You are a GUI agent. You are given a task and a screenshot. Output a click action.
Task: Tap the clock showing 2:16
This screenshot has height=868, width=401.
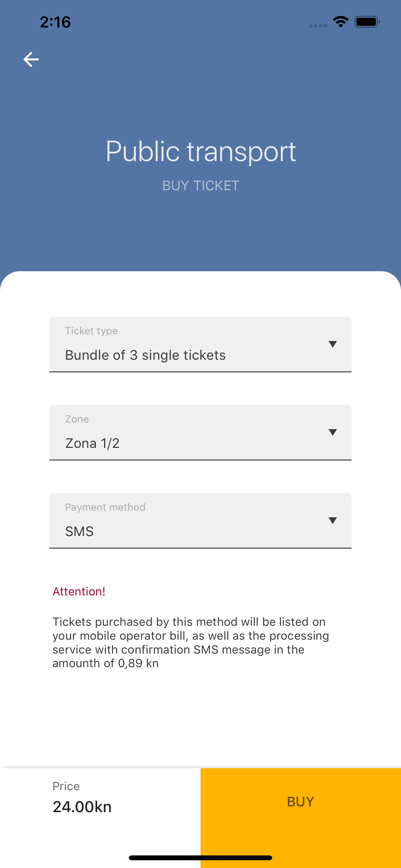point(55,22)
